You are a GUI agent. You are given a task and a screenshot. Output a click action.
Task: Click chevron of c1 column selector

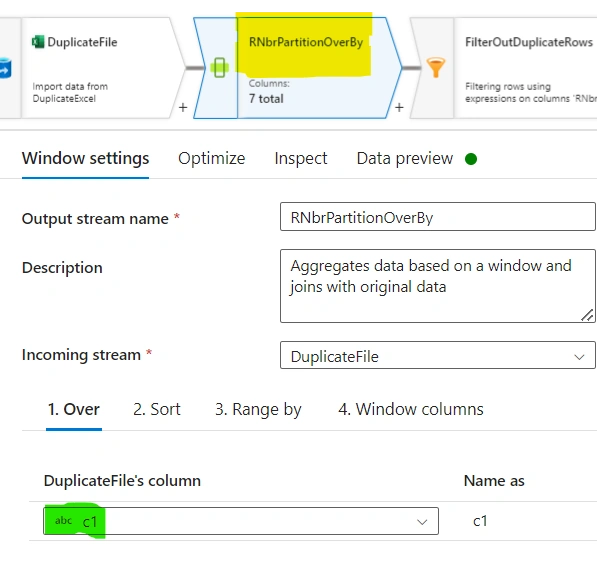pyautogui.click(x=422, y=522)
